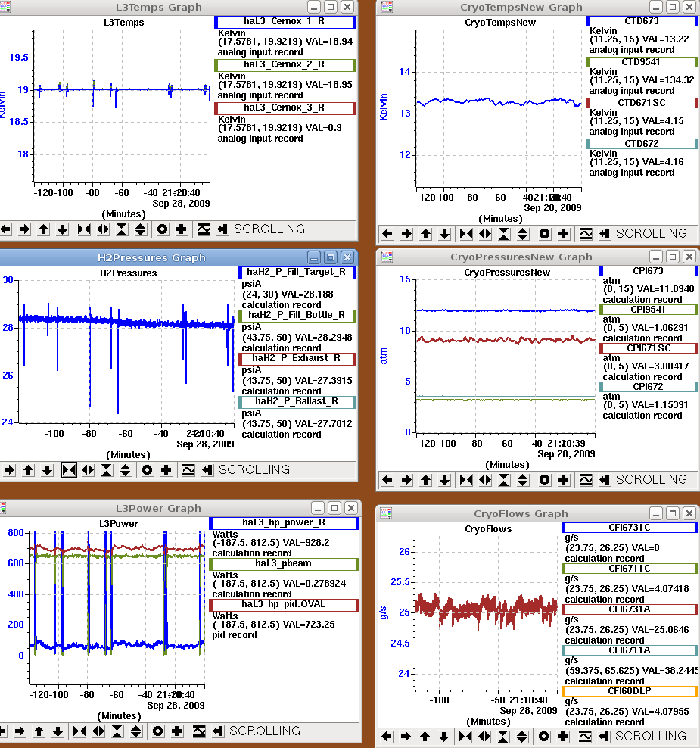This screenshot has height=748, width=700.
Task: Click the plus icon in L3Power Graph toolbar
Action: (x=177, y=731)
